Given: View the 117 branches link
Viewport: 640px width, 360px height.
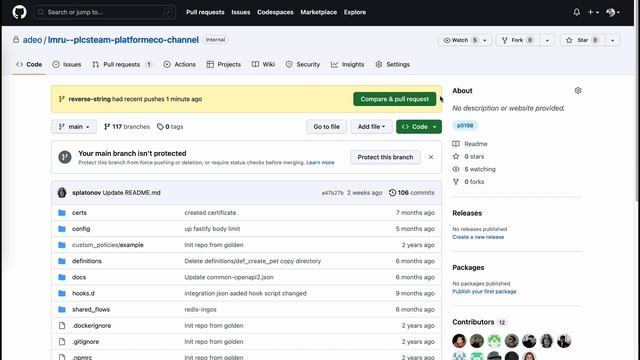Looking at the screenshot, I should pos(127,127).
